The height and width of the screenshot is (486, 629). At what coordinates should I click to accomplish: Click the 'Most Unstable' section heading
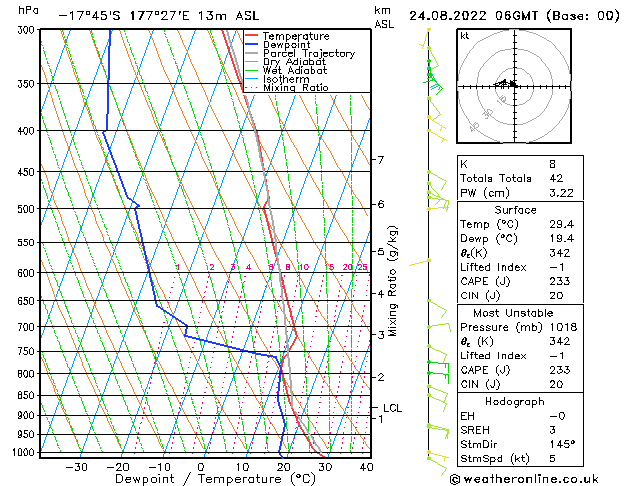click(513, 313)
